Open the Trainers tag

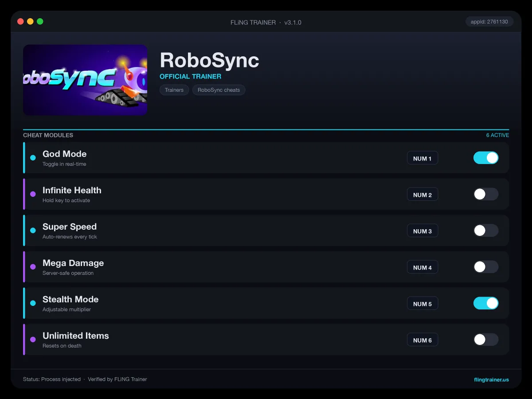[x=174, y=90]
